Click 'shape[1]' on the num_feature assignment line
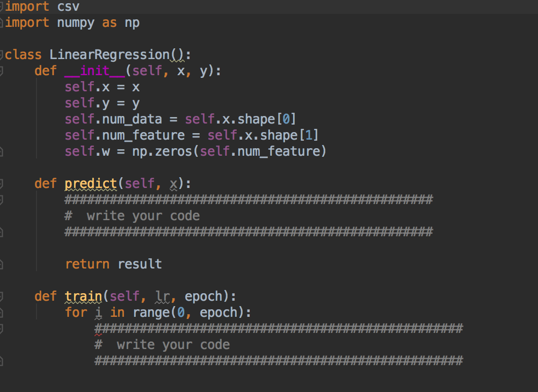Screen dimensions: 538x392 pos(289,135)
